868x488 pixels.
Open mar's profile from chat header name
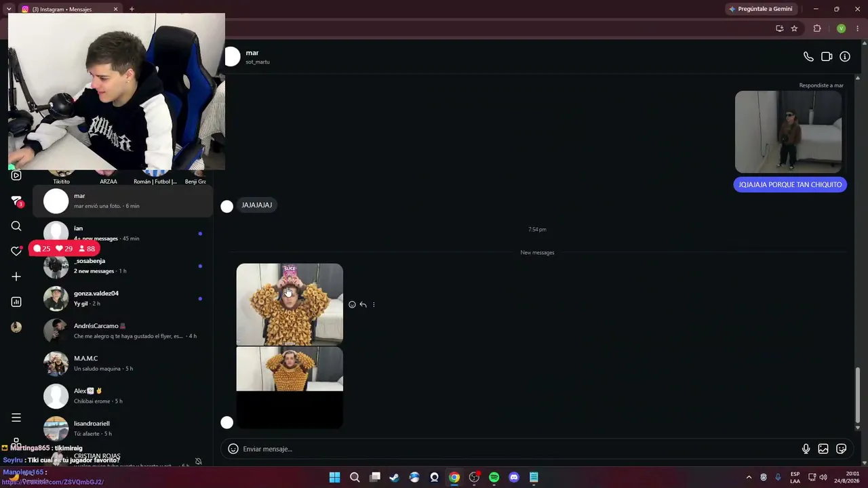pos(252,53)
